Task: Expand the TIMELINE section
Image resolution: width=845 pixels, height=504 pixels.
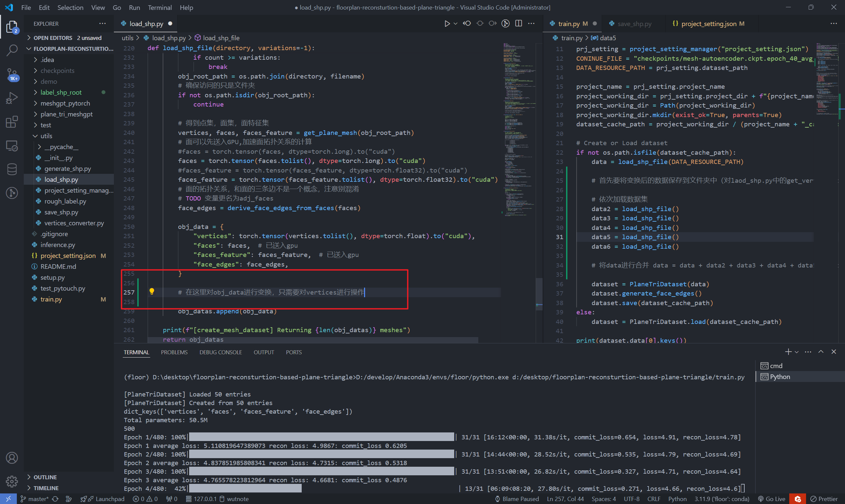Action: [69, 488]
